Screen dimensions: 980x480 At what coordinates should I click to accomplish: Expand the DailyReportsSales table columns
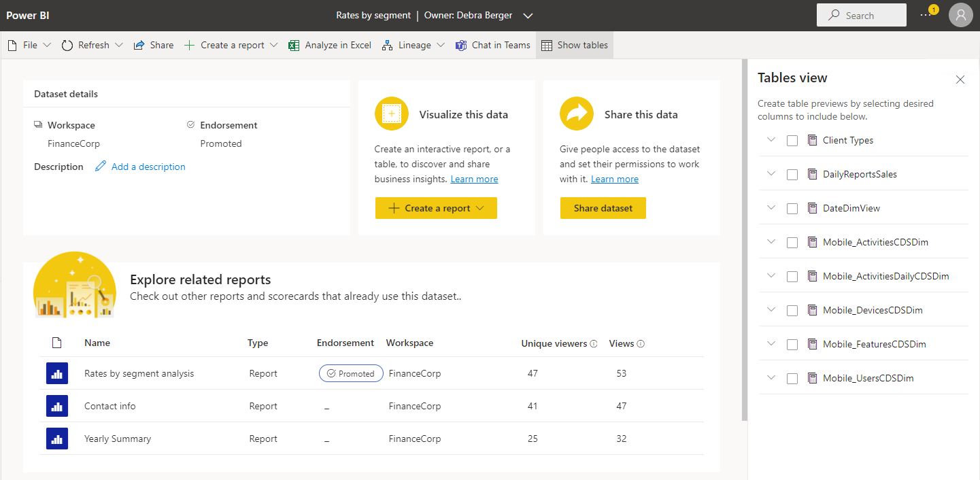[x=771, y=173]
